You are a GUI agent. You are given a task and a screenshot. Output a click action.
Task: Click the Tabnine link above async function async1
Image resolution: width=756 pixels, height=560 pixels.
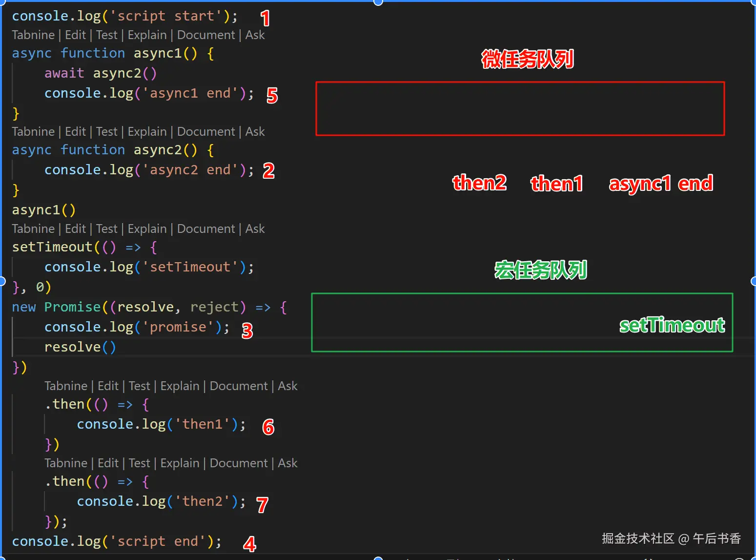click(33, 35)
